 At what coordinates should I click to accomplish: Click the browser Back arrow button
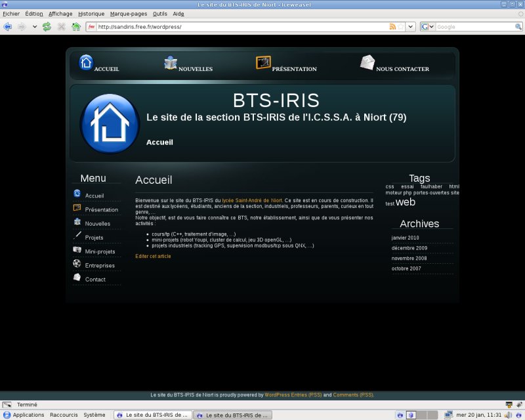(x=7, y=27)
